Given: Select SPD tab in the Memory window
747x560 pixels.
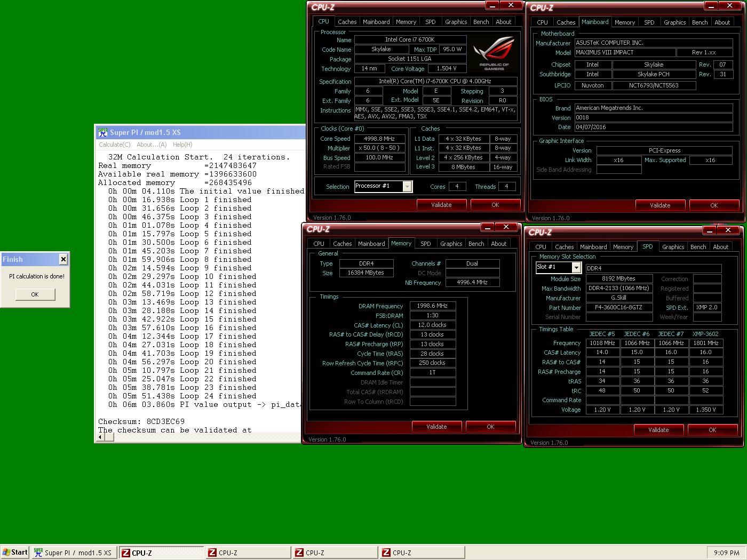Looking at the screenshot, I should click(x=426, y=244).
